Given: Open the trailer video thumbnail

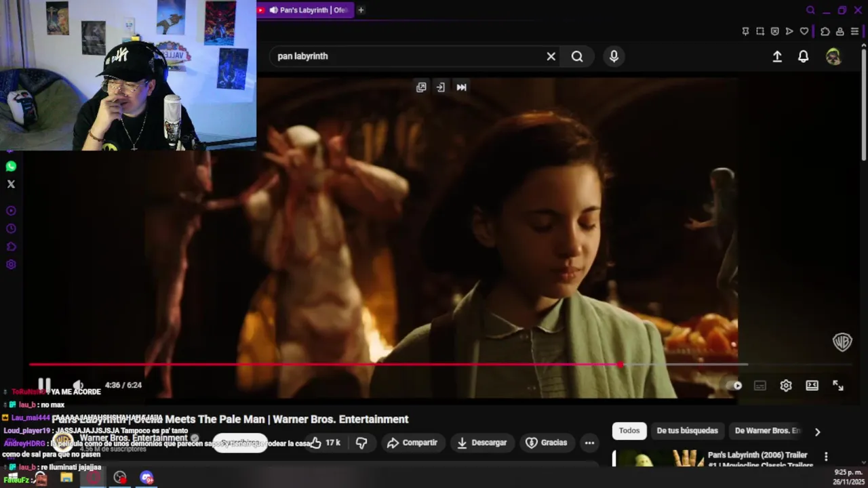Looking at the screenshot, I should [658, 459].
